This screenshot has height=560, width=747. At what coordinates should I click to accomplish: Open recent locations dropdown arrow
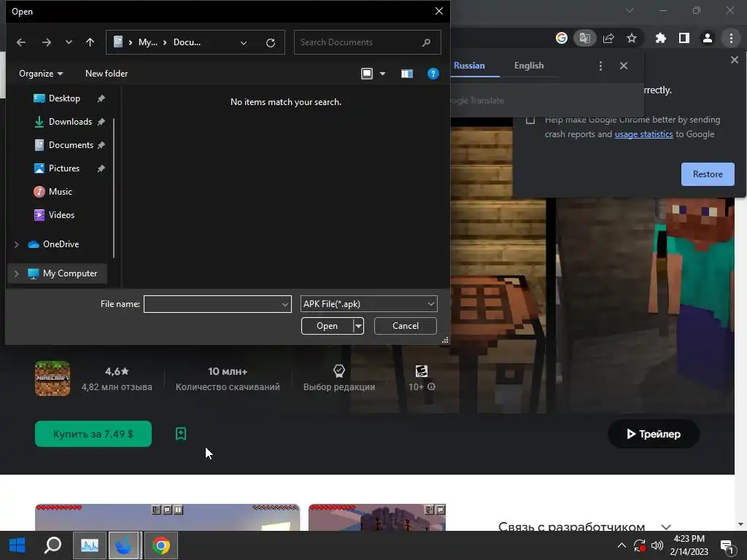click(x=69, y=42)
